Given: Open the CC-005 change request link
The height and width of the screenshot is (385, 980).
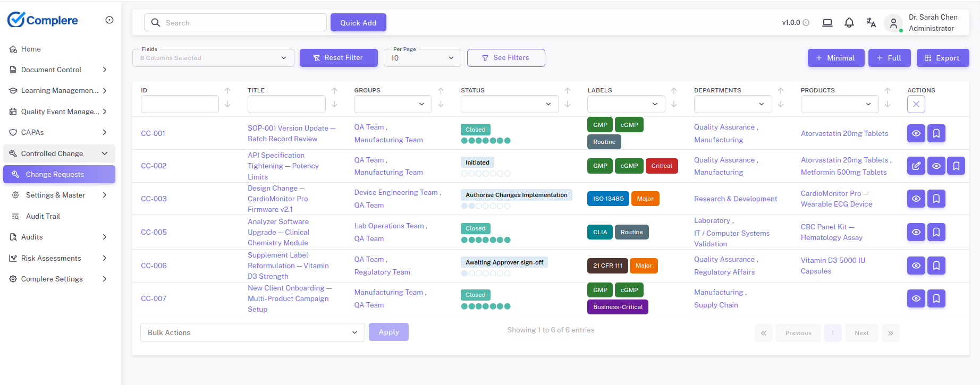Looking at the screenshot, I should click(x=154, y=232).
